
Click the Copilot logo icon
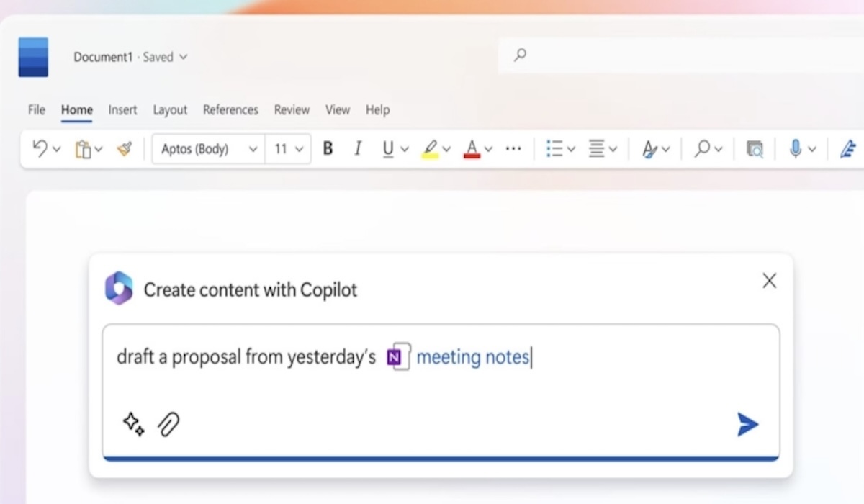119,289
